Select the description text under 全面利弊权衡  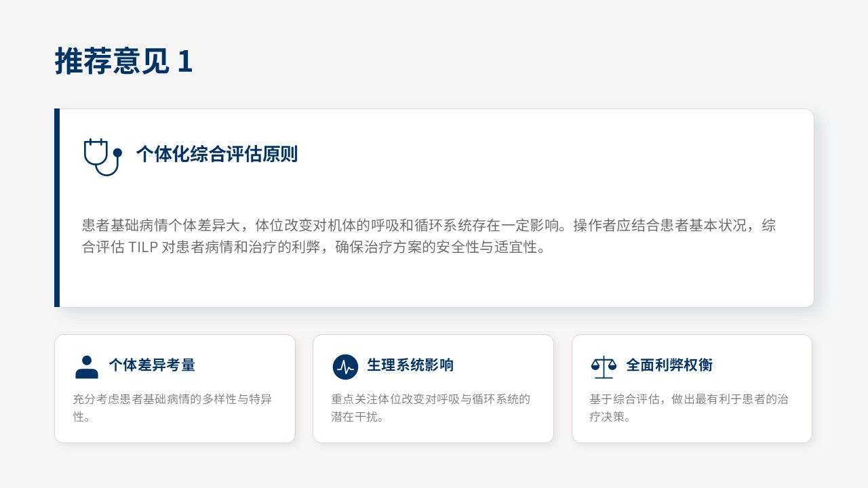pos(689,407)
